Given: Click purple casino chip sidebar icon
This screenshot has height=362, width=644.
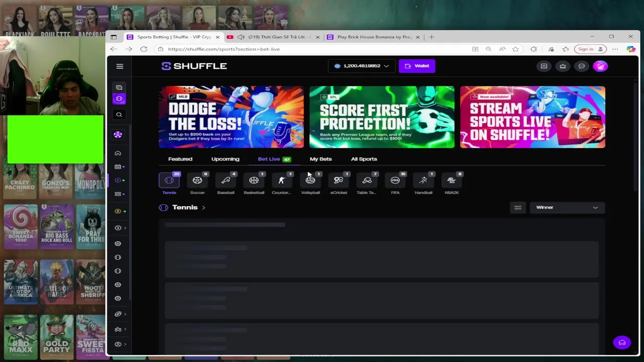Looking at the screenshot, I should click(x=118, y=135).
